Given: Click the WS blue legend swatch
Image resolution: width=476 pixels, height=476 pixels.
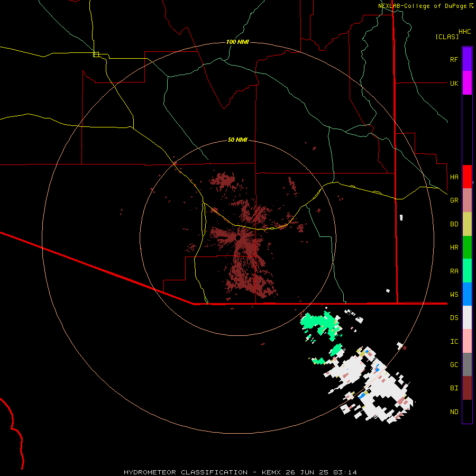Looking at the screenshot, I should tap(467, 294).
